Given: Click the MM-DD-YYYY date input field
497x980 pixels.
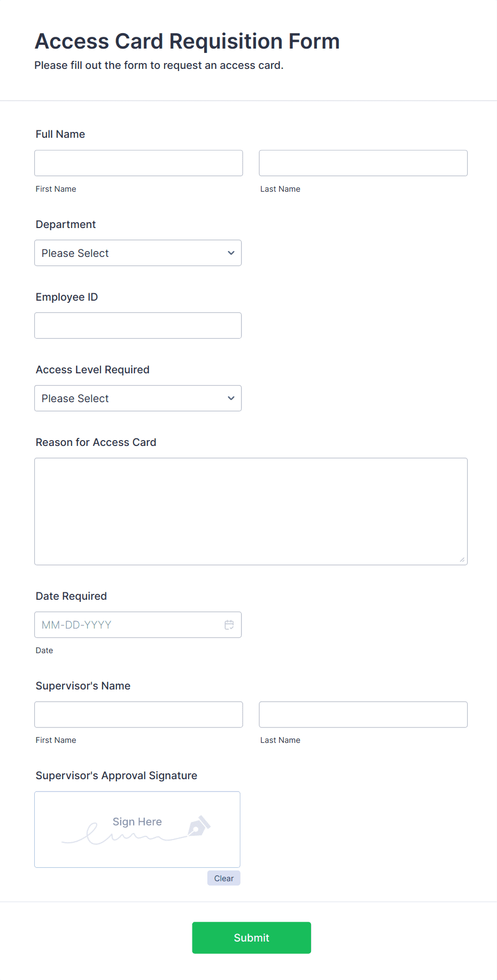Looking at the screenshot, I should [x=128, y=624].
